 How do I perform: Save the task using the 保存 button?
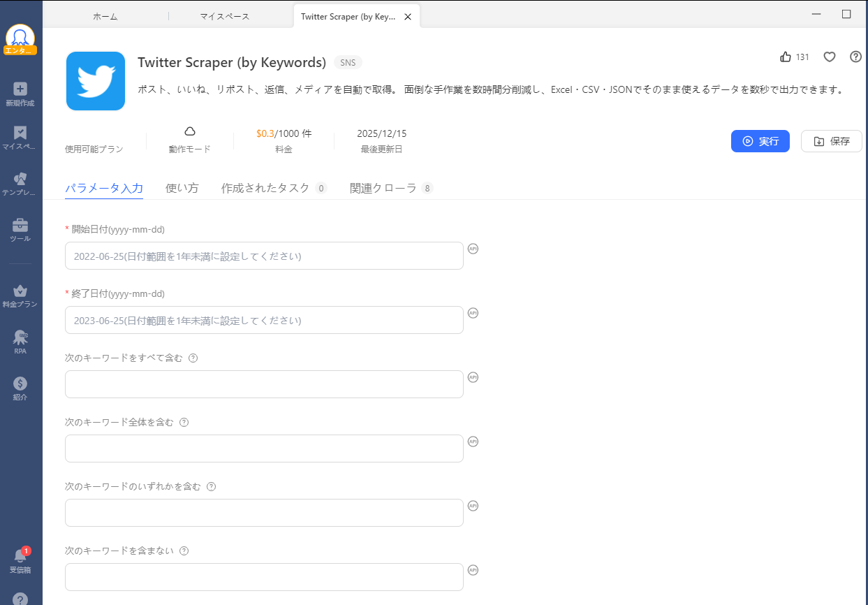(x=831, y=140)
